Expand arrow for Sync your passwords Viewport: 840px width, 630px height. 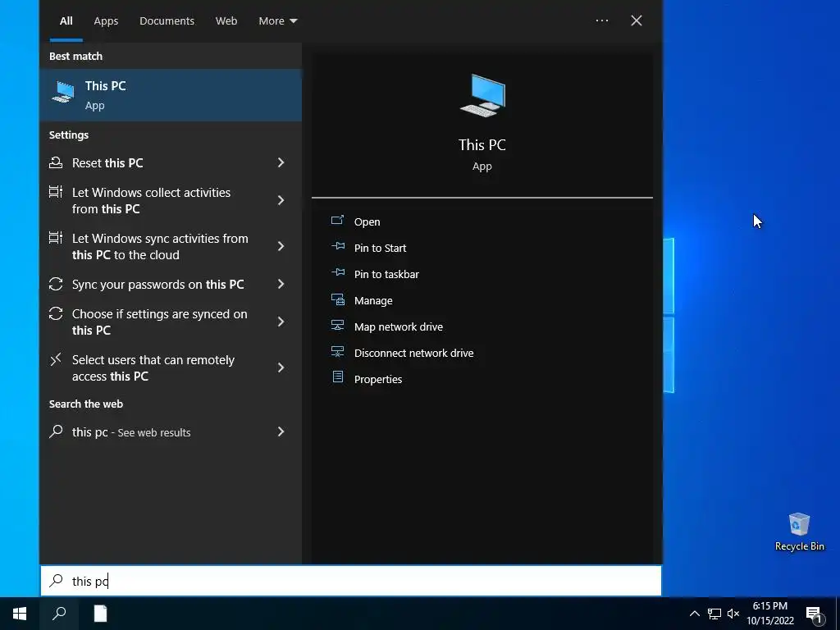click(281, 284)
